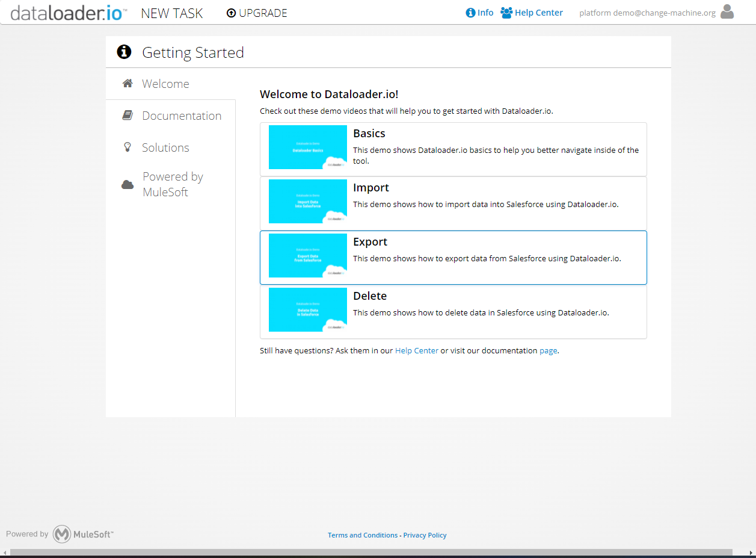This screenshot has width=756, height=558.
Task: Follow the Help Center link below the videos
Action: pos(417,350)
